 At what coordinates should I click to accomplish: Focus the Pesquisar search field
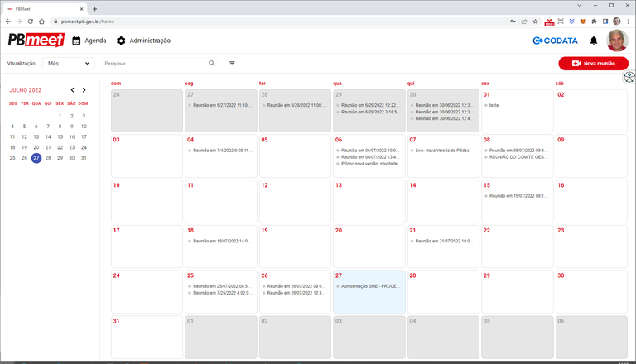154,63
